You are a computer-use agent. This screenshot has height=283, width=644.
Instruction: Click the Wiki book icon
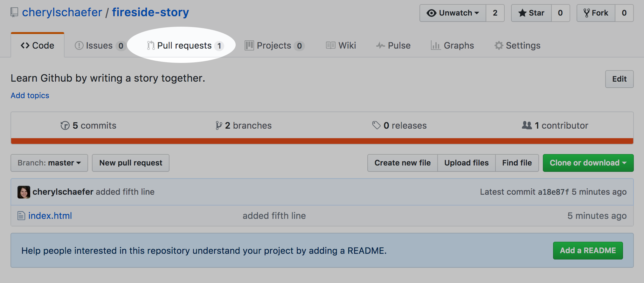pyautogui.click(x=331, y=45)
